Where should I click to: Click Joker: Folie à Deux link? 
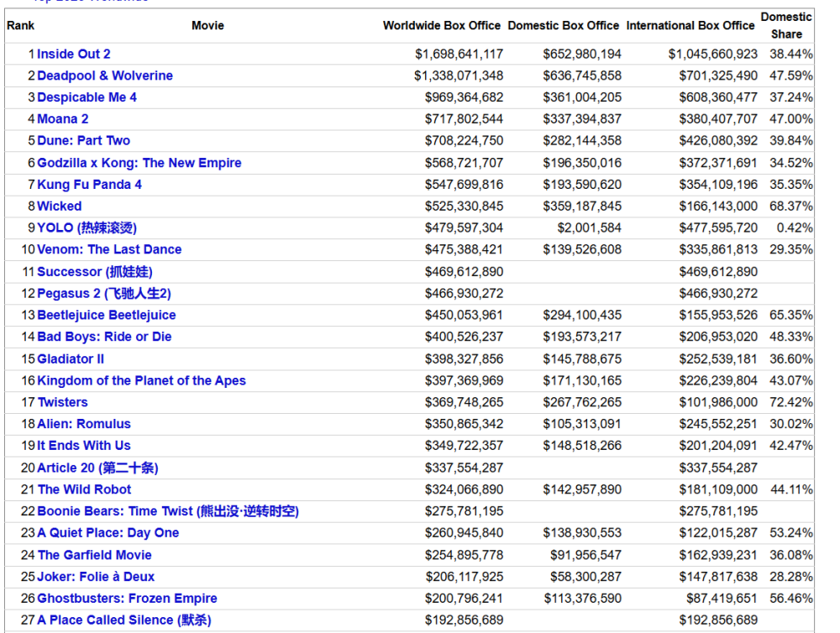click(96, 577)
